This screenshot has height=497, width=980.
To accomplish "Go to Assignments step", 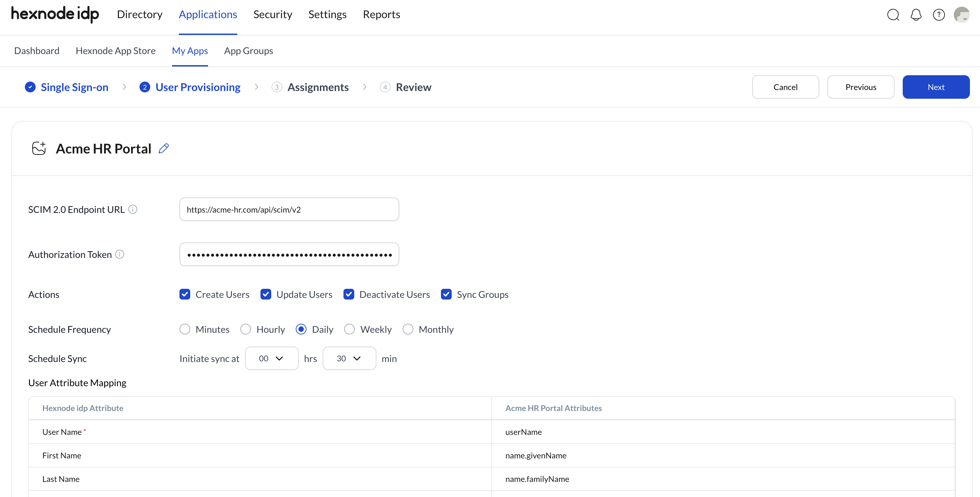I will click(318, 87).
